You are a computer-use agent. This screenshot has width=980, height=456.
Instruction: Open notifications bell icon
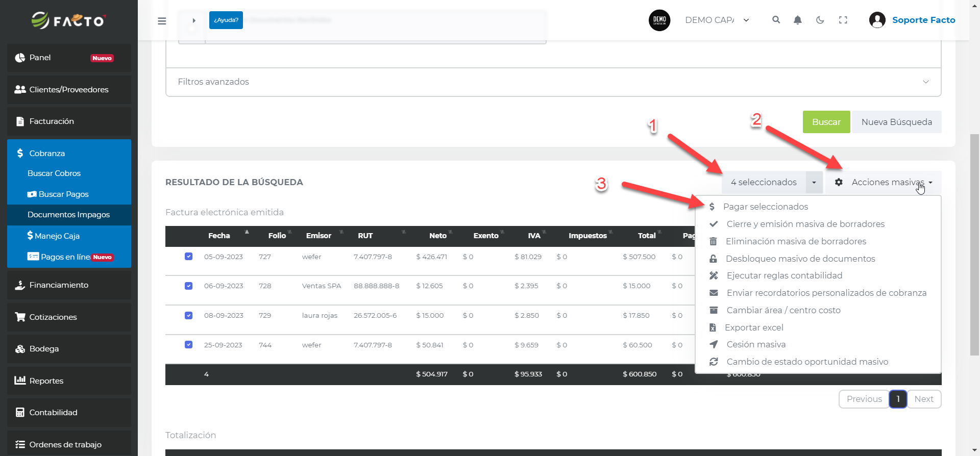tap(797, 20)
